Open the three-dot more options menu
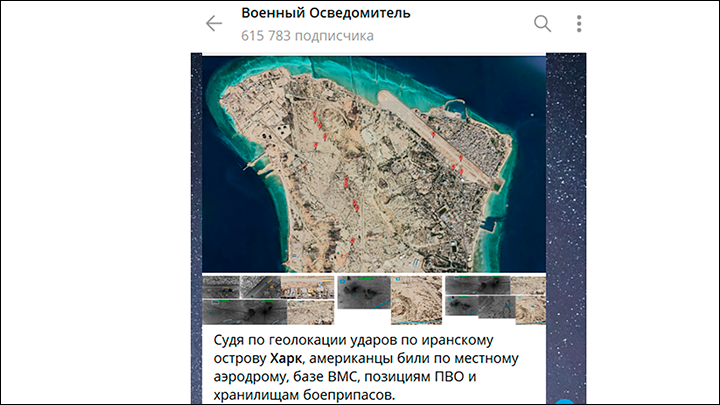Image resolution: width=720 pixels, height=405 pixels. (579, 24)
